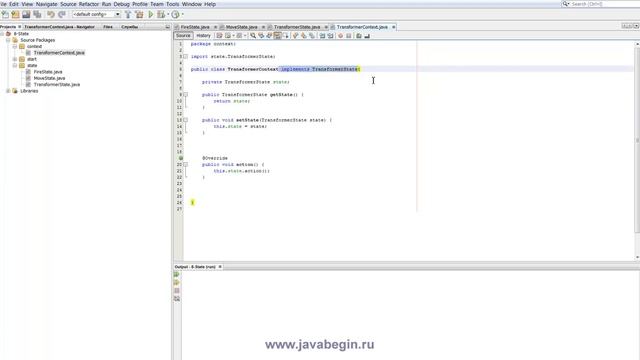Click the Start Macro Recording red icon
The image size is (640, 360).
[340, 36]
